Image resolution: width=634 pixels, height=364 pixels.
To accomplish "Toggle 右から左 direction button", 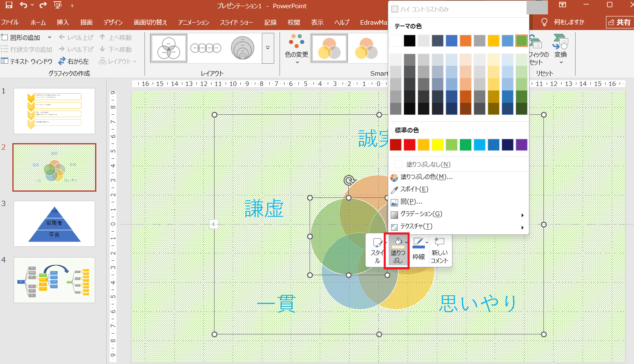I will coord(74,61).
